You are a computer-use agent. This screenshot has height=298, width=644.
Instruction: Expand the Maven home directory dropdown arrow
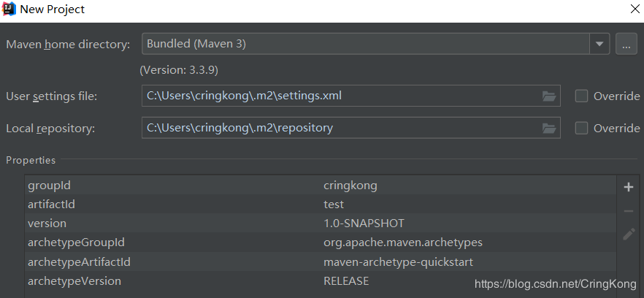[600, 44]
